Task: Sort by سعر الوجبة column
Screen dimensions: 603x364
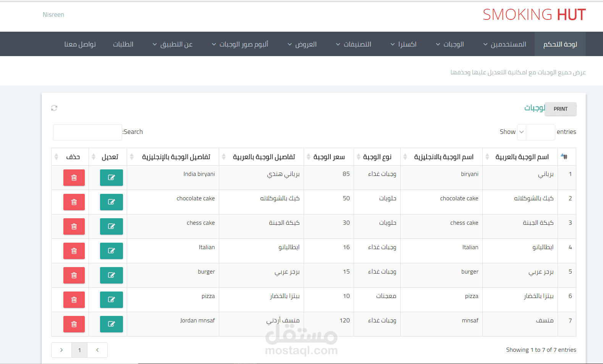Action: coord(329,157)
